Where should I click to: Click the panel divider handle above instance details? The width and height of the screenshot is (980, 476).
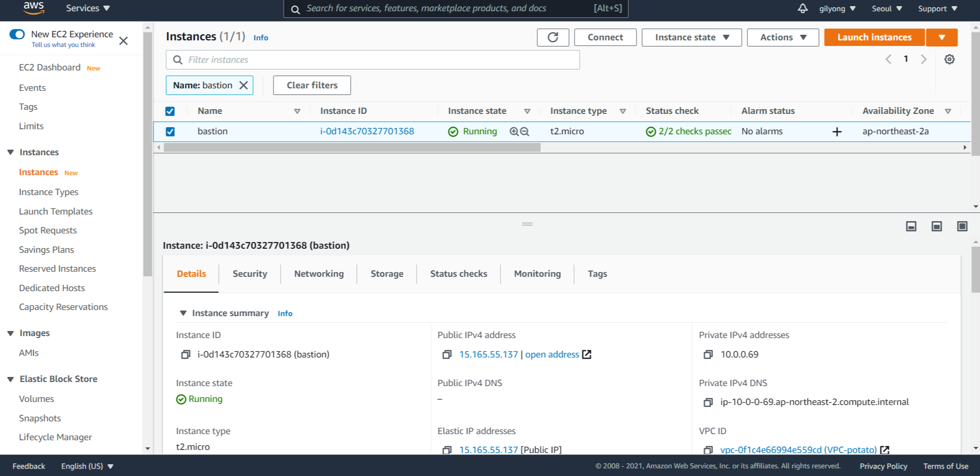pos(527,224)
